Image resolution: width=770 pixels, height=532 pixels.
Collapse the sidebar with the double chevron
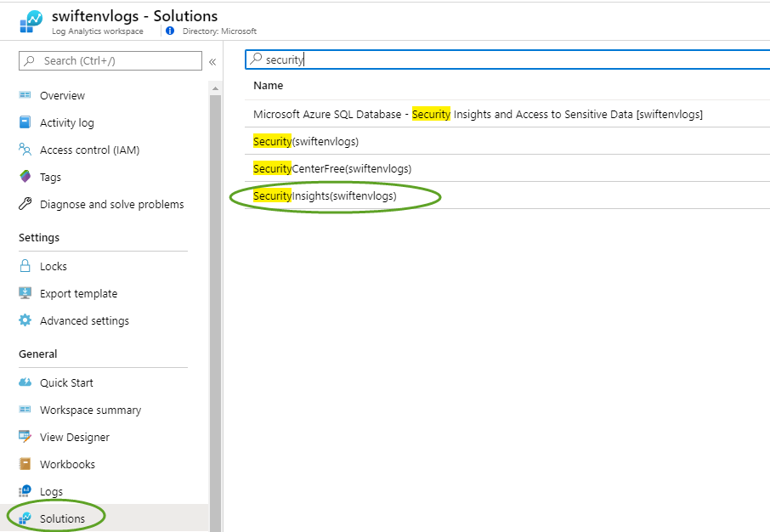tap(212, 62)
